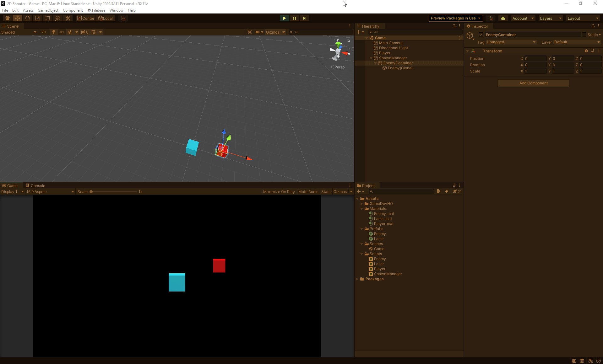
Task: Select the Rect tool
Action: (48, 18)
